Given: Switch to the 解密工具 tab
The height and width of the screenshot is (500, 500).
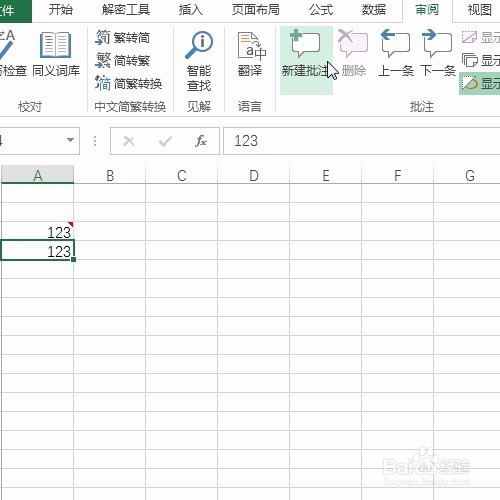Looking at the screenshot, I should coord(126,10).
